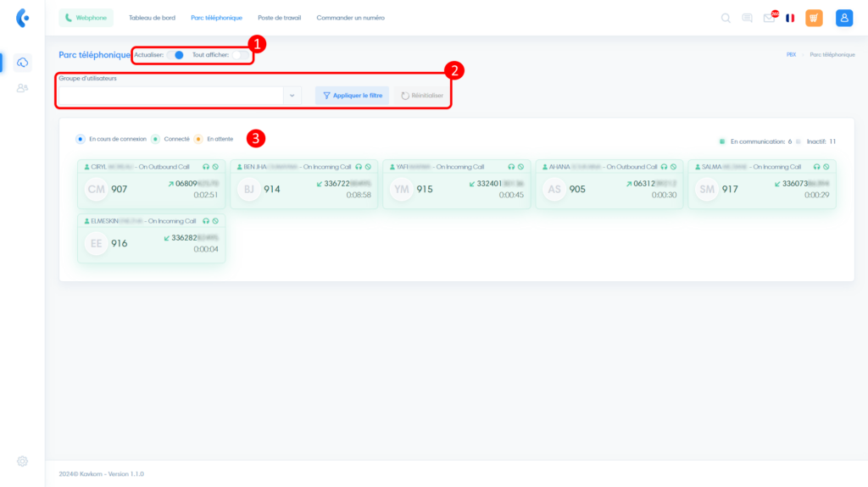Select the En cours de connexion radio
The image size is (868, 487).
click(x=81, y=139)
